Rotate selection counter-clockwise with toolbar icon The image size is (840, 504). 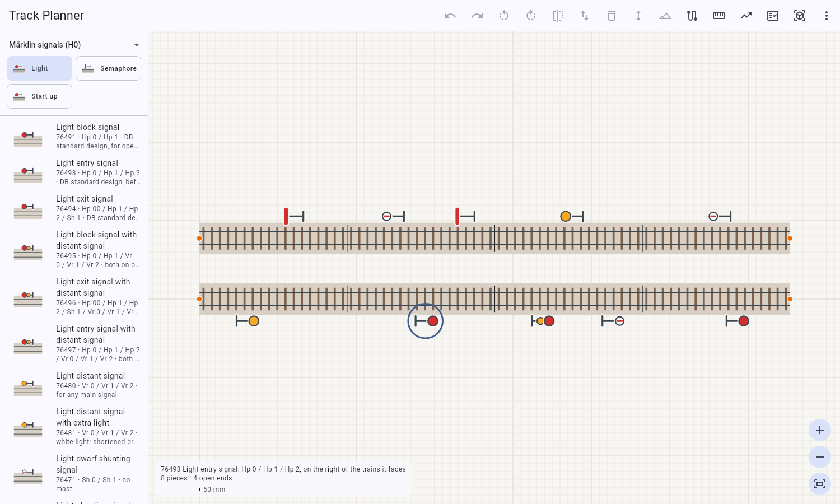504,16
